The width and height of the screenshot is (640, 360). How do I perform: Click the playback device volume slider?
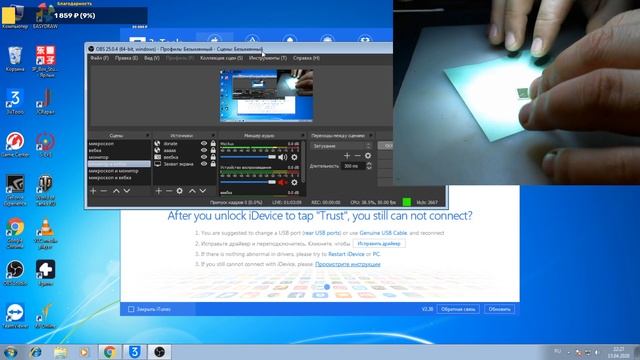point(248,182)
